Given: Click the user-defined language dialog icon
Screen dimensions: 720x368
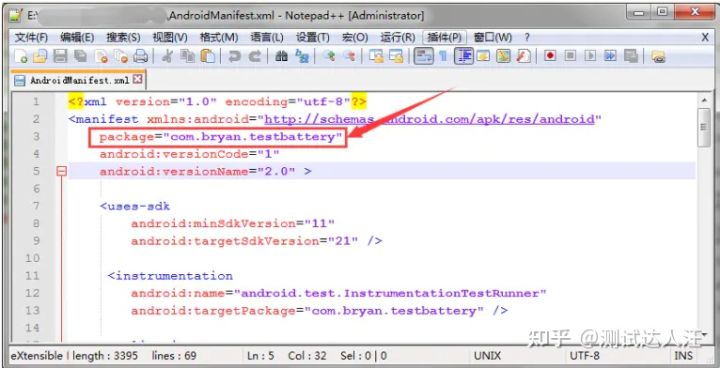Looking at the screenshot, I should click(x=483, y=56).
